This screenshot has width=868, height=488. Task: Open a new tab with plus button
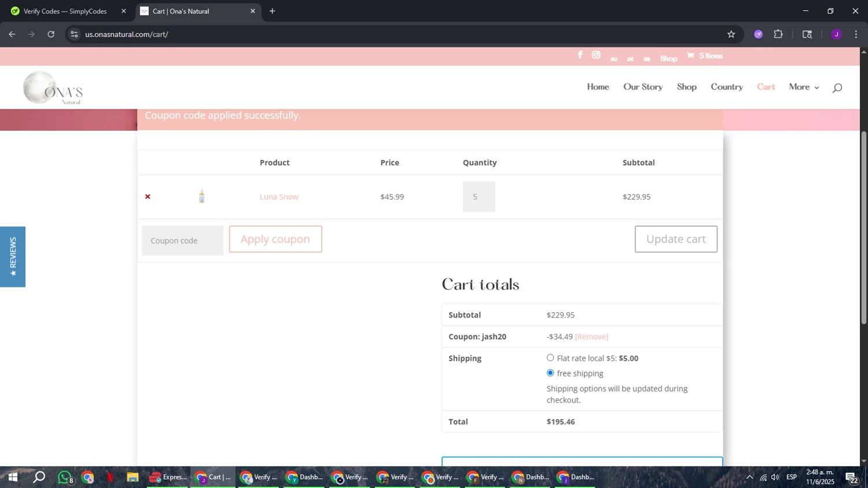coord(272,11)
